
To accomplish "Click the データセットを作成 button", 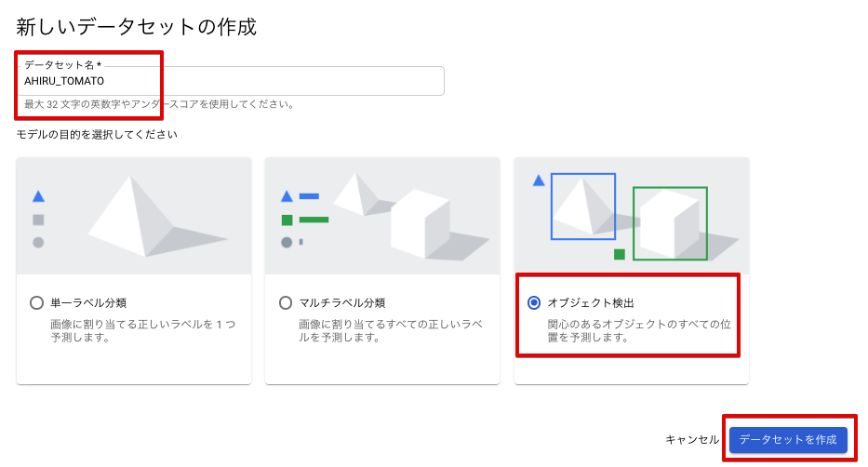I will tap(788, 440).
